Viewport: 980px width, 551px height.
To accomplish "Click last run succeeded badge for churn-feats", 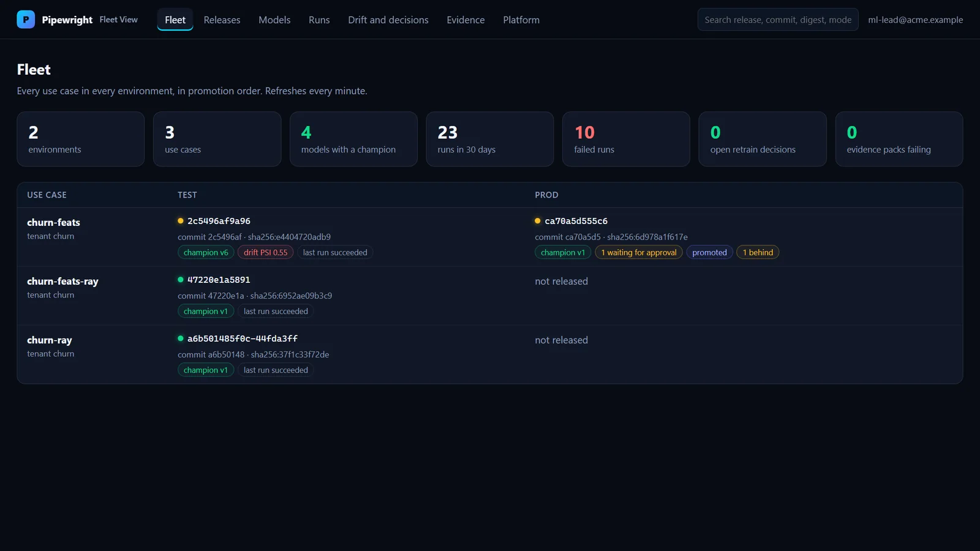I will (x=335, y=252).
